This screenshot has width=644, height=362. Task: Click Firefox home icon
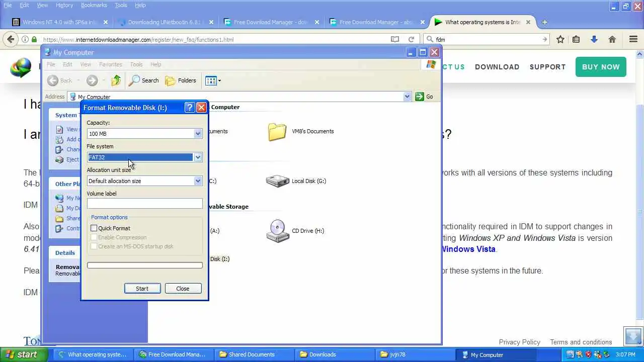612,39
